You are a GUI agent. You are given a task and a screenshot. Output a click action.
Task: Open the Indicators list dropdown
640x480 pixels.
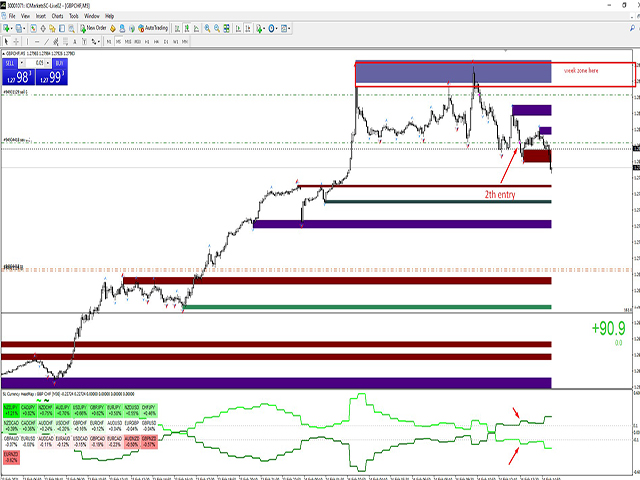pos(260,29)
